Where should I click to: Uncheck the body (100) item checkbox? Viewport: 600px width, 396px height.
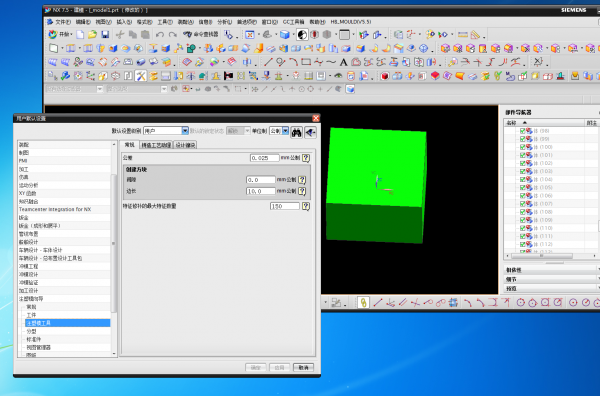coord(522,147)
